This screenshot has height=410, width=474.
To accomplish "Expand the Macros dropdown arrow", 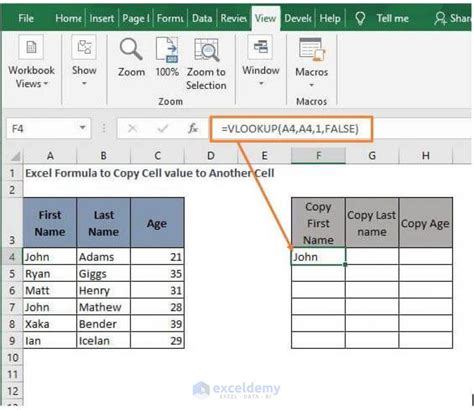I will pos(311,85).
